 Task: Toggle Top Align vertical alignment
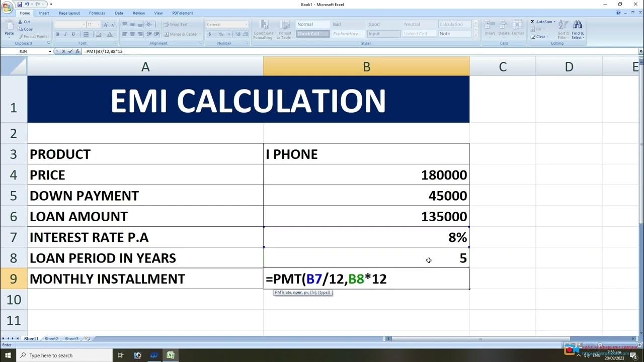125,24
